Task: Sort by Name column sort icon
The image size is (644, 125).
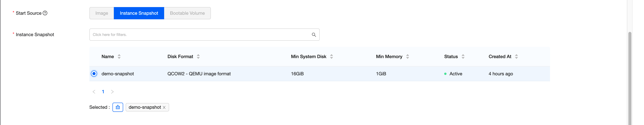Action: pos(119,57)
